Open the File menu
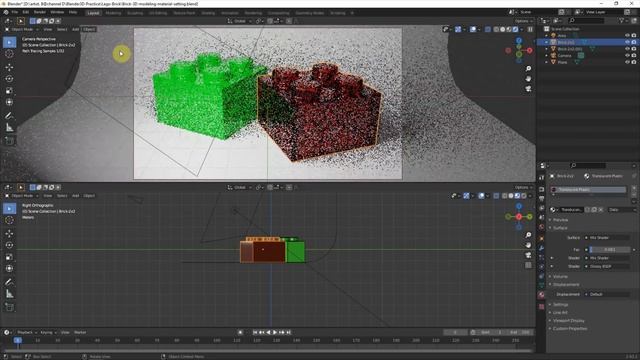This screenshot has width=640, height=360. (x=14, y=12)
